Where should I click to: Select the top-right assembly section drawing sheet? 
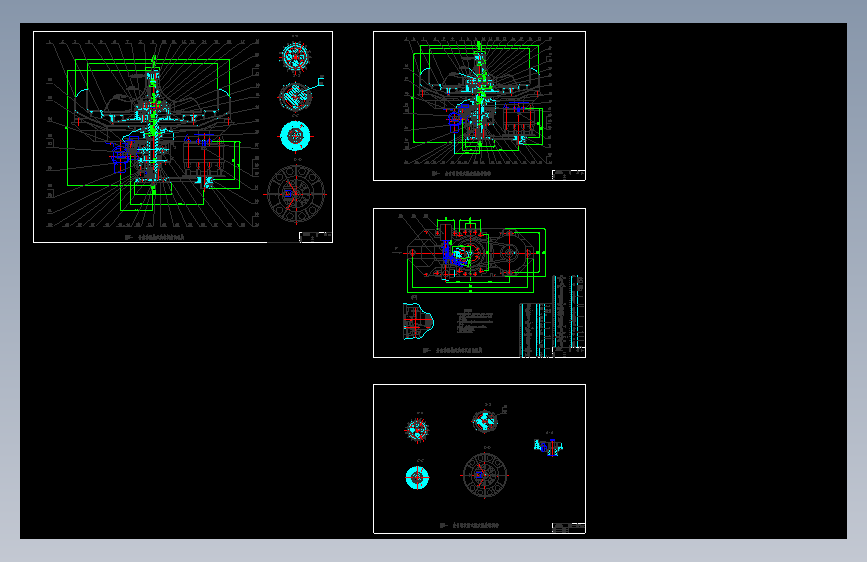tap(479, 106)
